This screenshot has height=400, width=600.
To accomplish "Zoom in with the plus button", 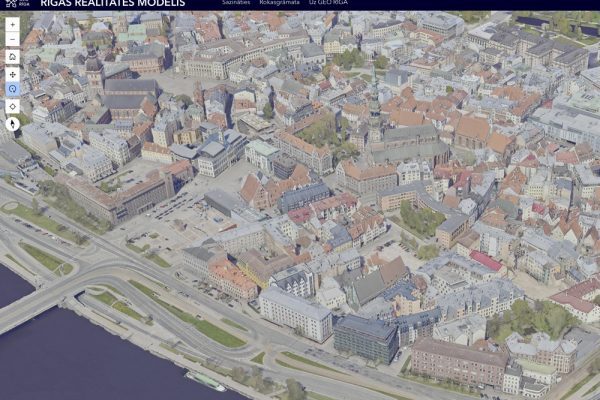I will pos(13,25).
